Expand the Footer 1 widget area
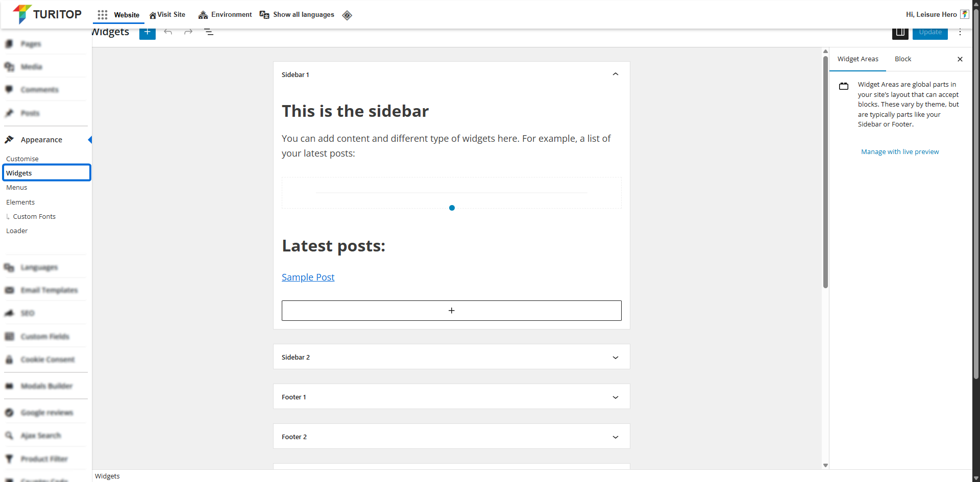The image size is (980, 482). click(616, 397)
